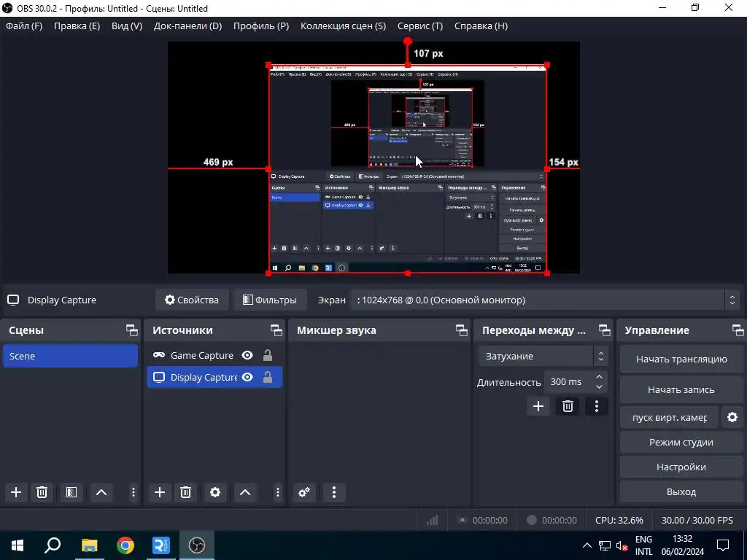Open Свойства of the selected source
This screenshot has height=560, width=747.
click(x=192, y=300)
